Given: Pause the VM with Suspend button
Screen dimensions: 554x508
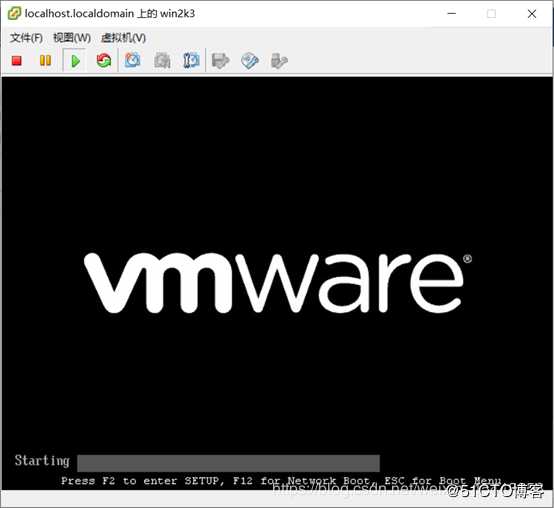Looking at the screenshot, I should click(45, 61).
